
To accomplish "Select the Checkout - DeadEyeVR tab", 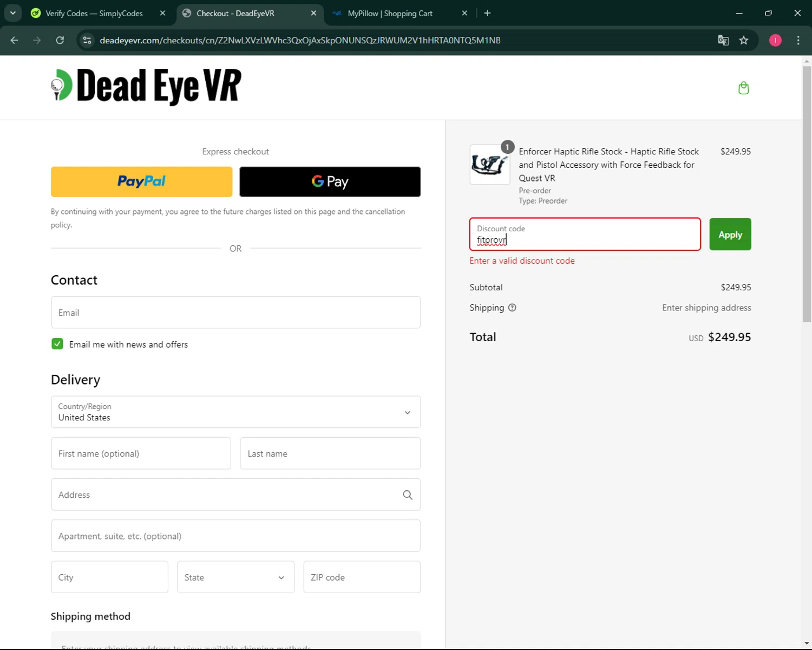I will 235,13.
